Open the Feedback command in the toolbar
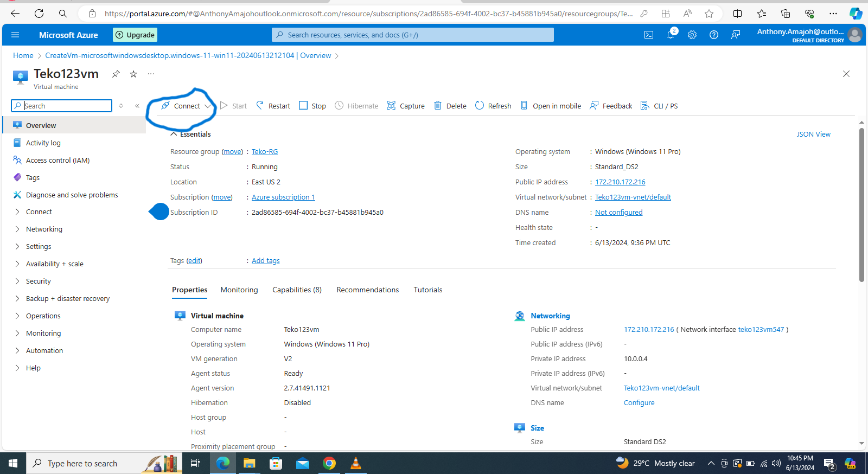 611,106
